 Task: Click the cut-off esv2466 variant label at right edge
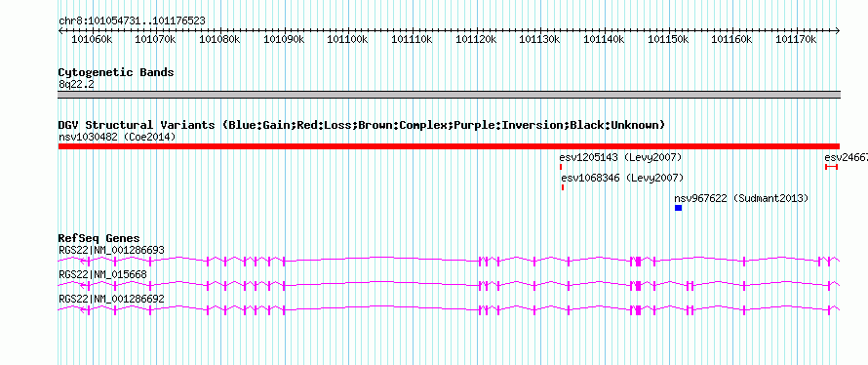point(846,158)
